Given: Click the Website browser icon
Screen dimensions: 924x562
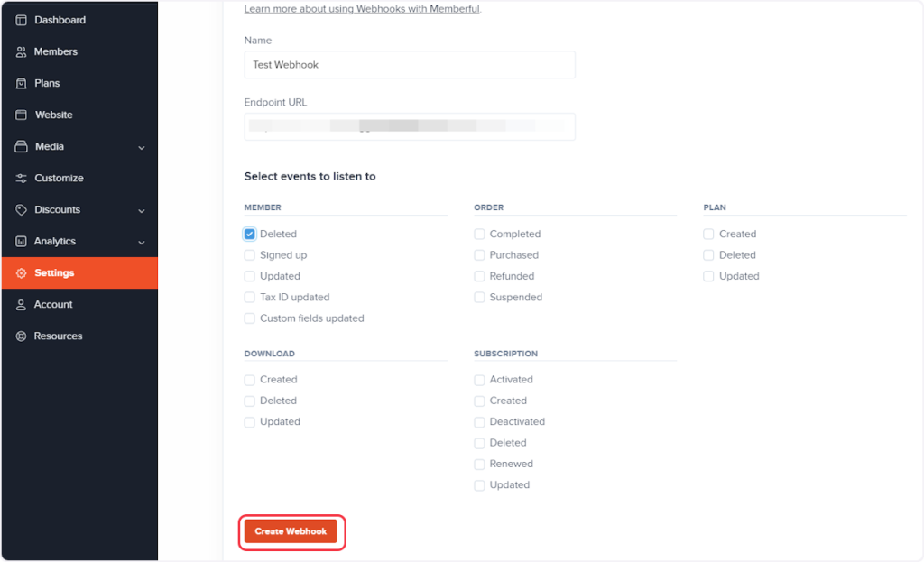Looking at the screenshot, I should (x=22, y=115).
